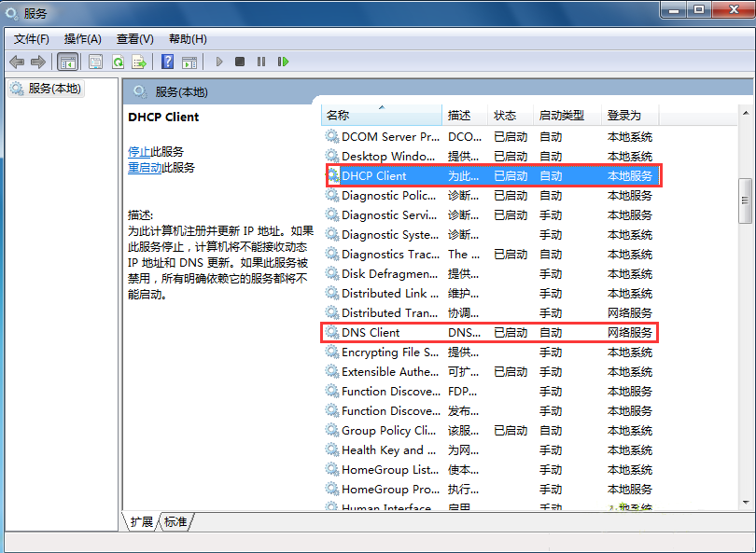
Task: Click the blue Help question mark icon
Action: [x=167, y=62]
